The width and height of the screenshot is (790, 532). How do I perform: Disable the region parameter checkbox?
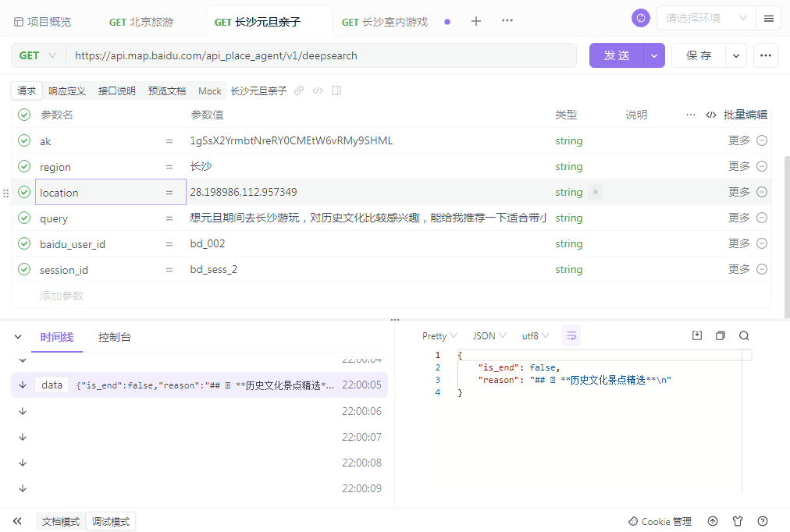[x=24, y=166]
